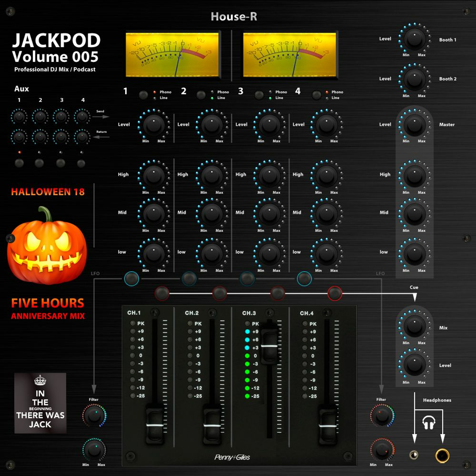Screen dimensions: 476x476
Task: Click the 'JACKPOD' heading text
Action: click(x=56, y=40)
